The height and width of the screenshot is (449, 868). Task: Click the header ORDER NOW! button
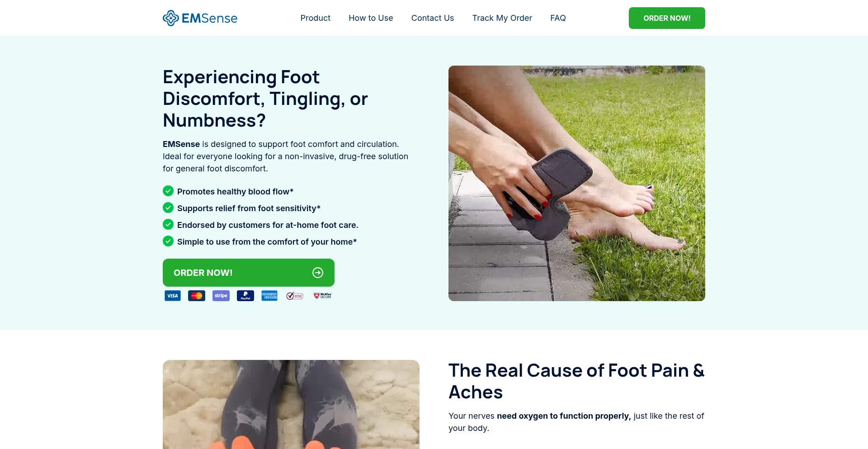click(667, 18)
